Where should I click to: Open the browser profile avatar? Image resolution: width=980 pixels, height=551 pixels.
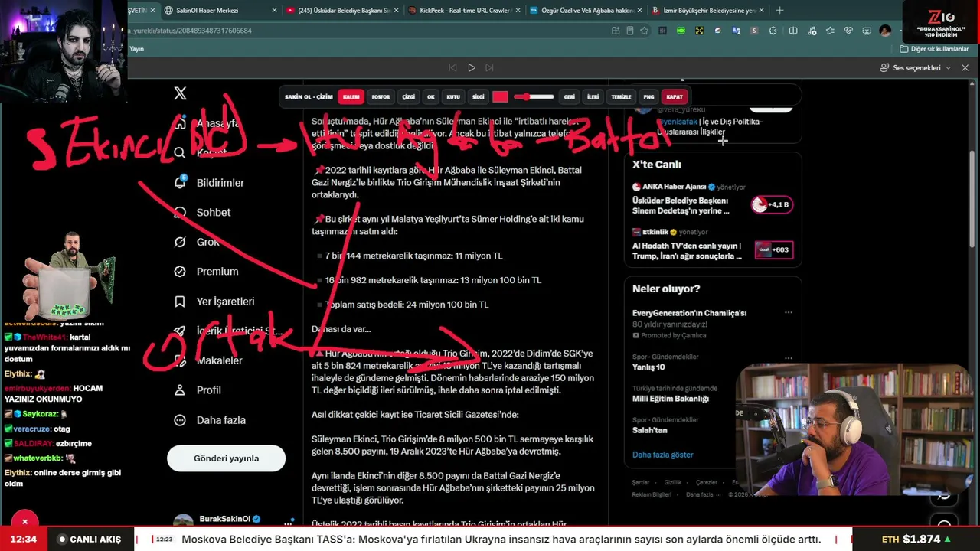885,31
